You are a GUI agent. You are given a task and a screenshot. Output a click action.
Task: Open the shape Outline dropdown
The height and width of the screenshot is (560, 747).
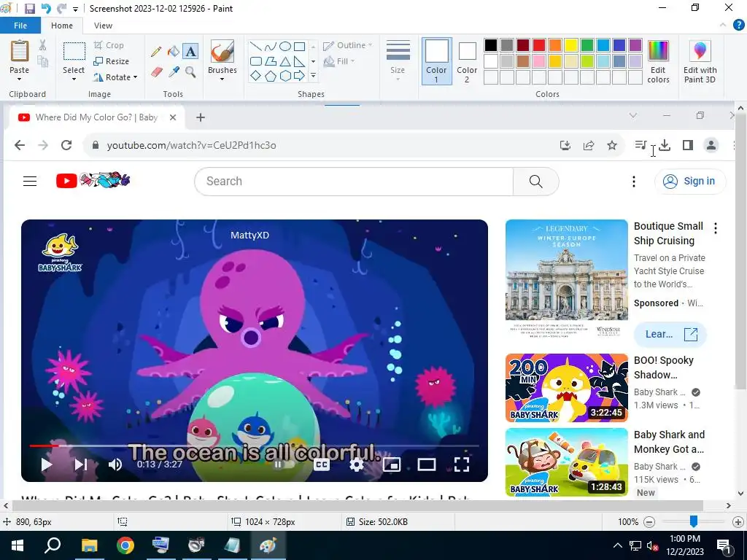pos(347,45)
